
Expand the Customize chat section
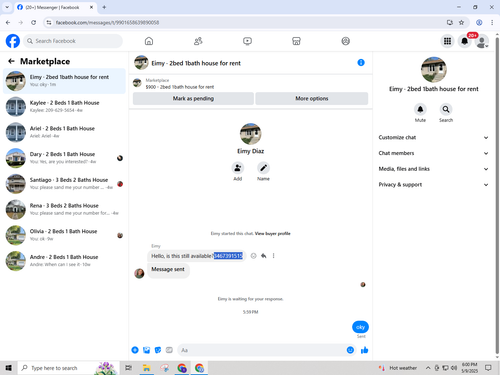point(433,137)
